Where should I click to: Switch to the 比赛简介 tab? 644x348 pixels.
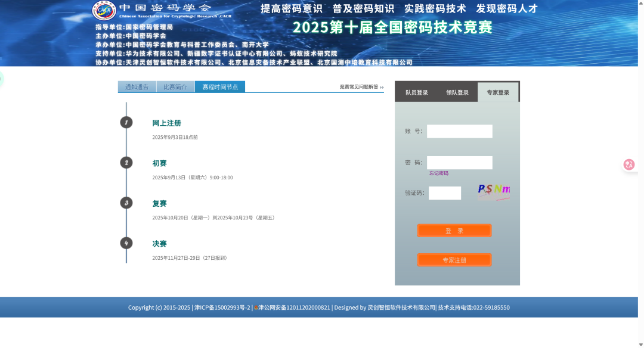[x=176, y=86]
